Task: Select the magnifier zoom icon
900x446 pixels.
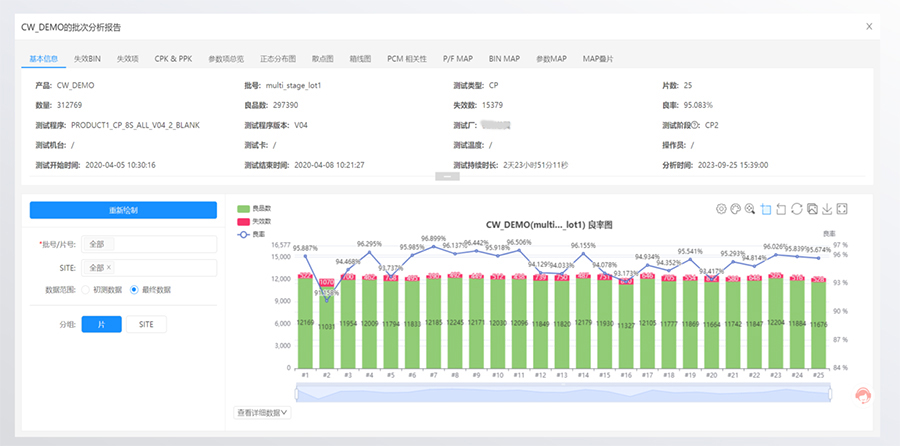Action: pyautogui.click(x=750, y=209)
